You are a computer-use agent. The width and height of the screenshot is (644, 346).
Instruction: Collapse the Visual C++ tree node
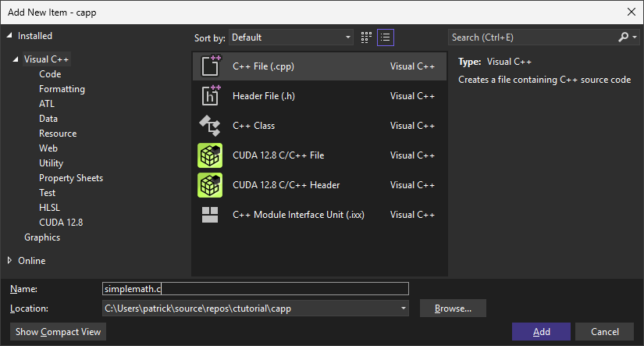point(16,59)
